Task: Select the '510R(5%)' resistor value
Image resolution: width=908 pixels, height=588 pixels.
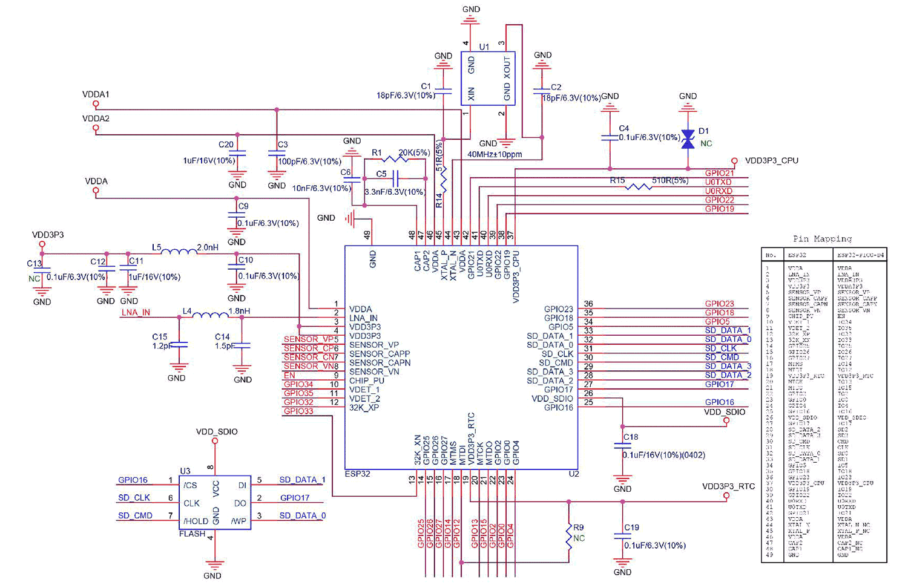Action: [x=670, y=180]
